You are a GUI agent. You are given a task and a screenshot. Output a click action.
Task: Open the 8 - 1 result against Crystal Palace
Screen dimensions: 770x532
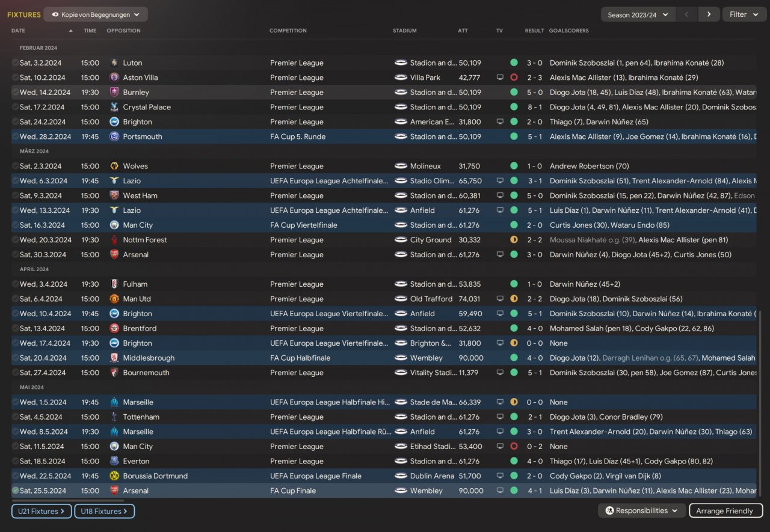point(535,107)
